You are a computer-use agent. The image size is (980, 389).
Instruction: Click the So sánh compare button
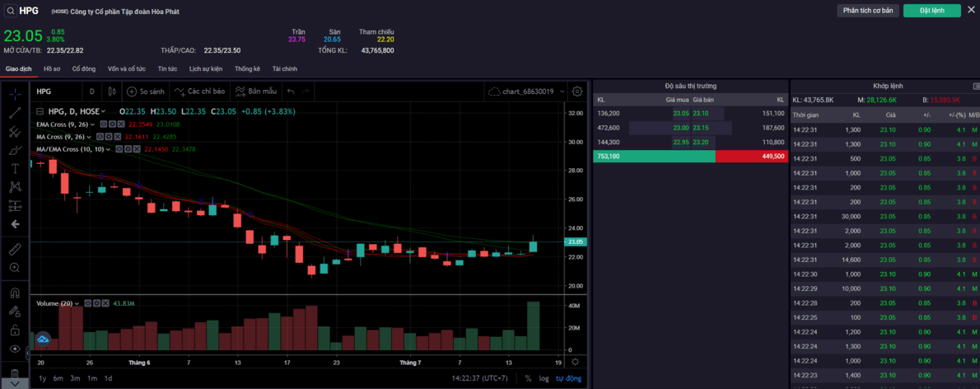click(x=146, y=91)
